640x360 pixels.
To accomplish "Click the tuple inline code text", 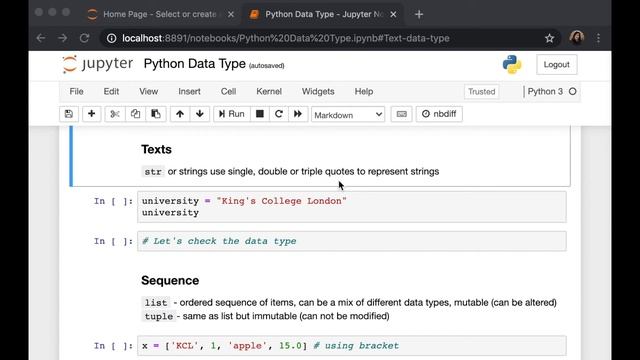I will click(x=159, y=316).
